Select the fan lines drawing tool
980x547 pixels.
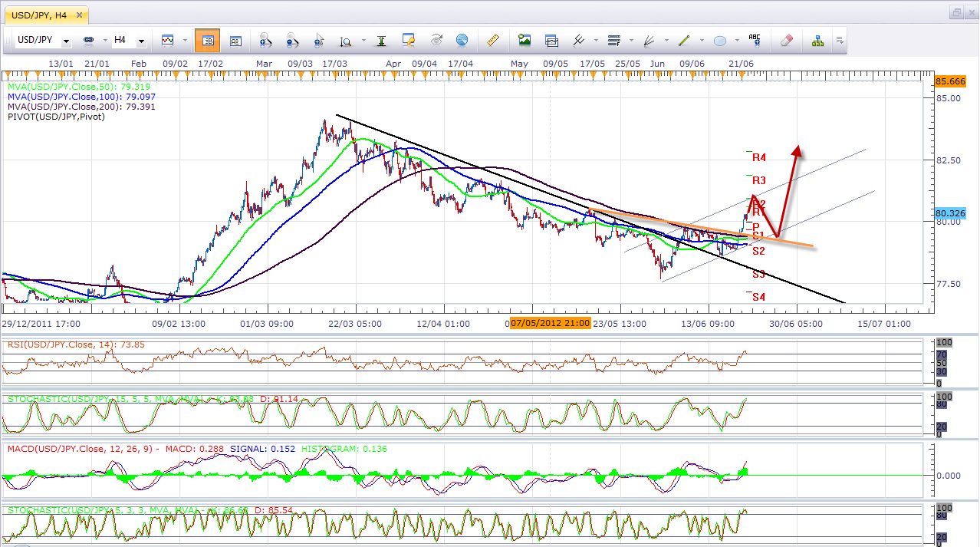click(649, 40)
